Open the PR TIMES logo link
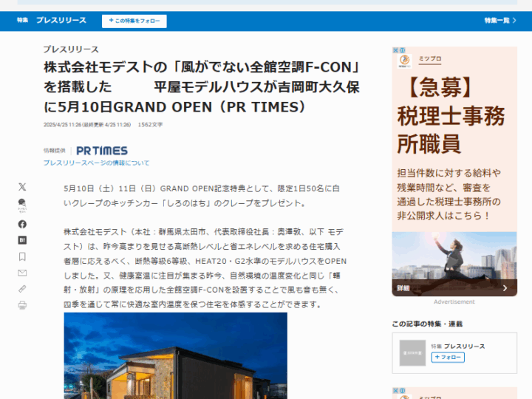The width and height of the screenshot is (532, 399). (102, 151)
